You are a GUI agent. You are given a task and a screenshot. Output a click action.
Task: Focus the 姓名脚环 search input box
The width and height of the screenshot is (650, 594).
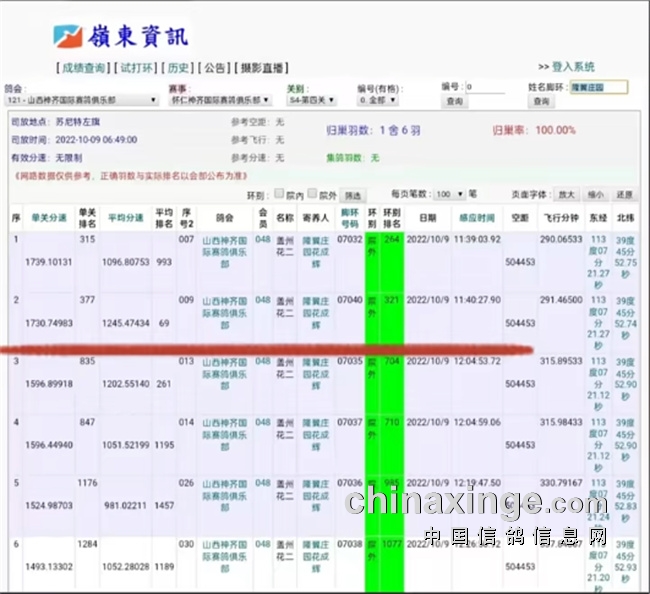pos(598,87)
